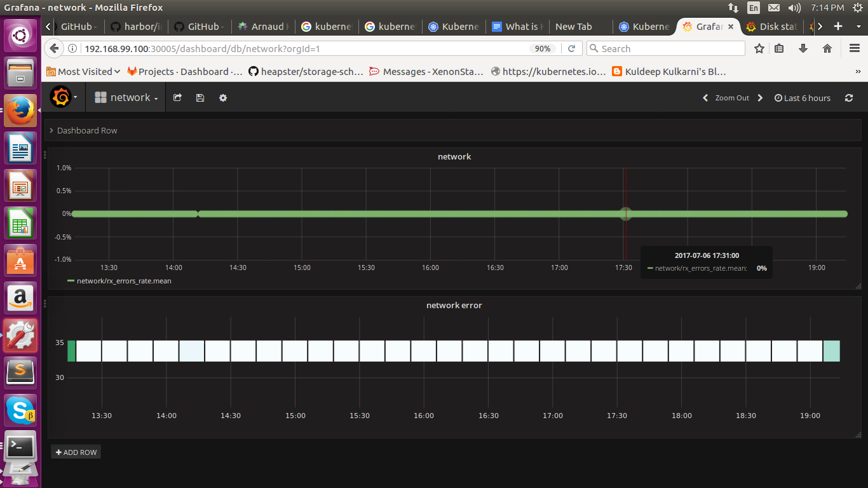Open https://kubernetes.io bookmark
Image resolution: width=868 pixels, height=488 pixels.
pyautogui.click(x=548, y=72)
